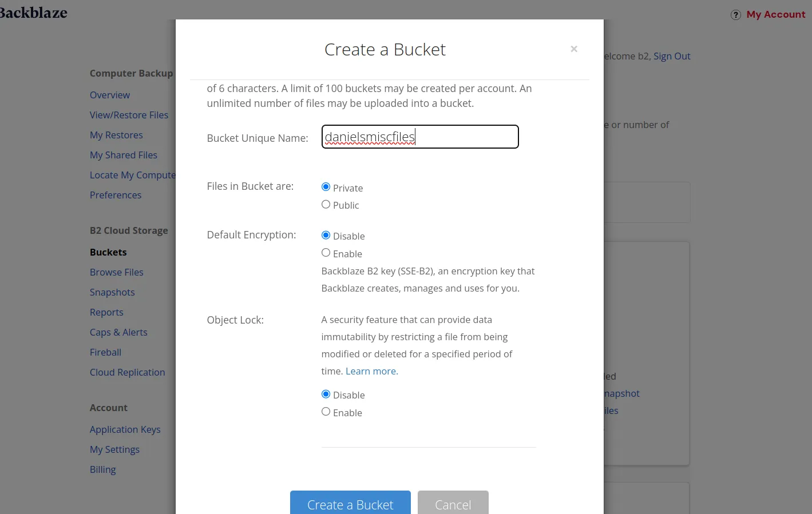
Task: Open Reports in the sidebar
Action: (x=106, y=312)
